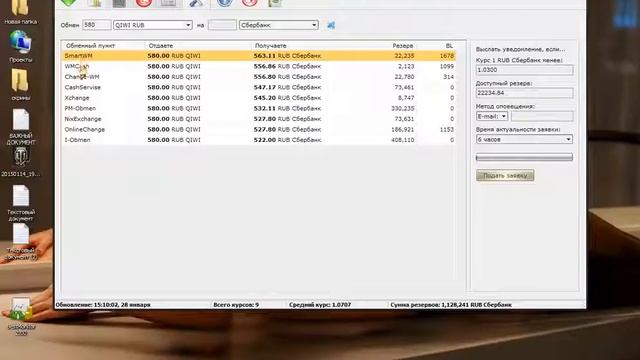640x360 pixels.
Task: Click the '563.11 RUB Сбербанк' cell
Action: pos(287,56)
